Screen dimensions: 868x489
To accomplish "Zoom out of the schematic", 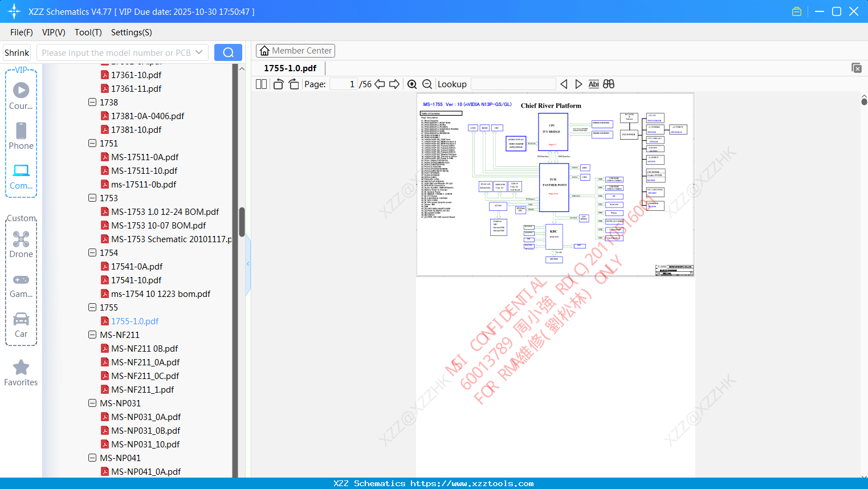I will [x=427, y=84].
